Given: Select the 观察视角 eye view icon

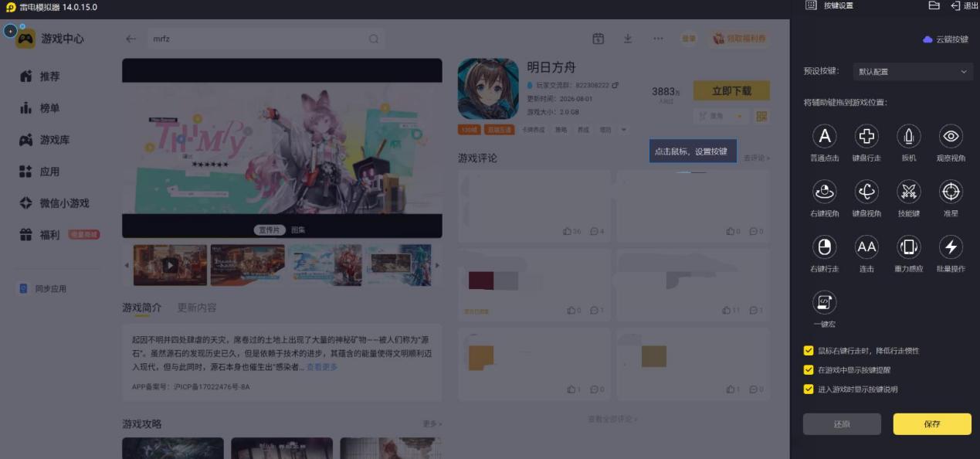Looking at the screenshot, I should coord(951,136).
